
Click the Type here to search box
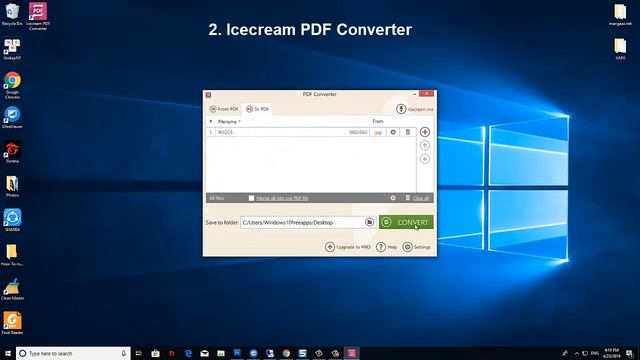[x=73, y=353]
